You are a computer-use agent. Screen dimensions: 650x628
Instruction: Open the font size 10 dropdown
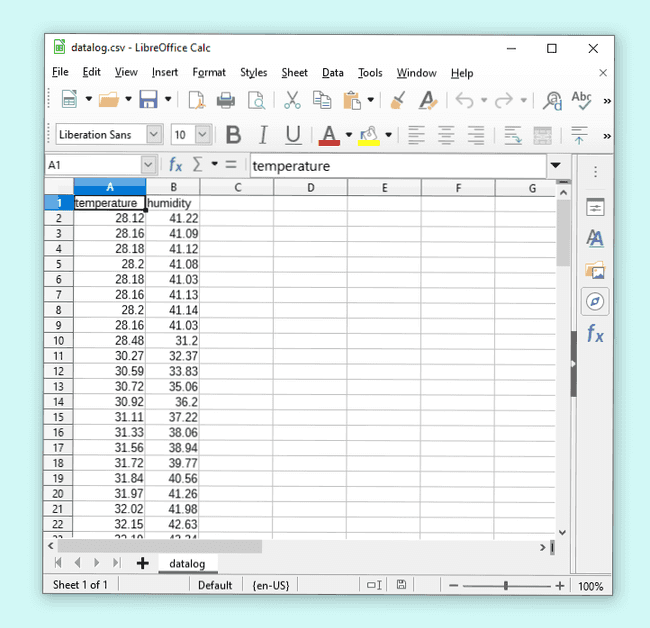tap(203, 135)
